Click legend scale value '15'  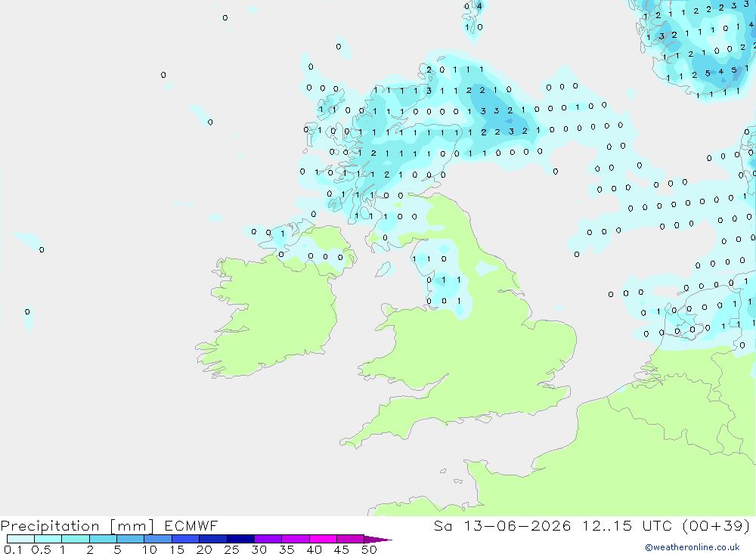[177, 549]
